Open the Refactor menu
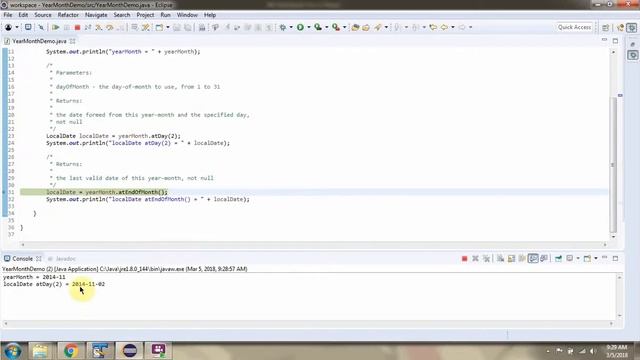This screenshot has width=640, height=360. [x=68, y=15]
